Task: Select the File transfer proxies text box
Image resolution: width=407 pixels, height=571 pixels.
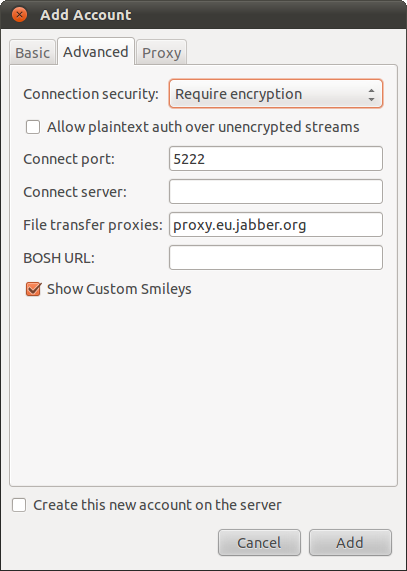Action: pos(276,225)
